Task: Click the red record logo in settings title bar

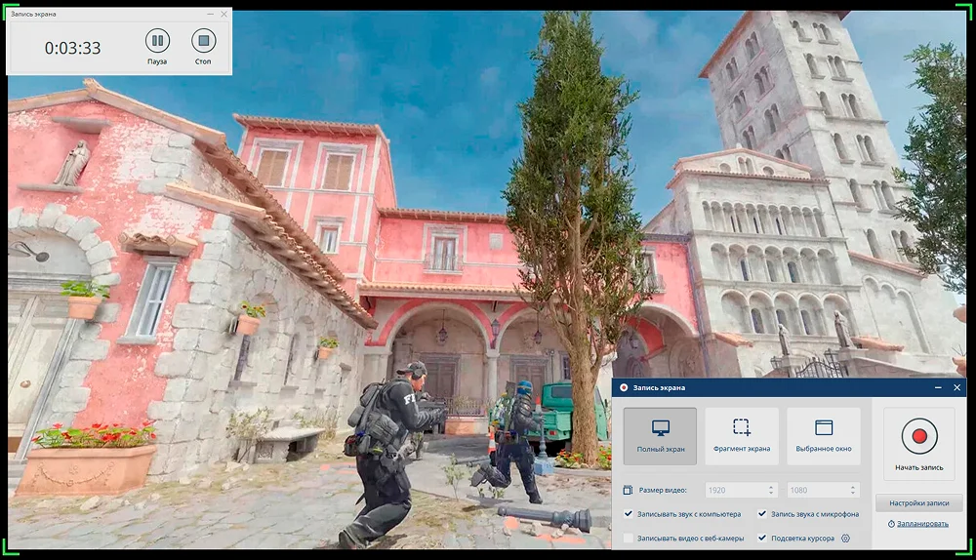Action: (x=624, y=388)
